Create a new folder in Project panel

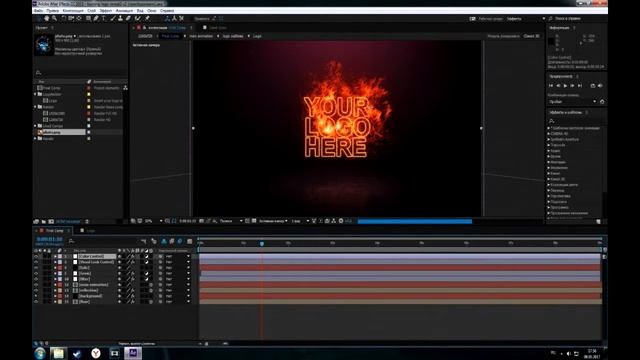[x=43, y=221]
